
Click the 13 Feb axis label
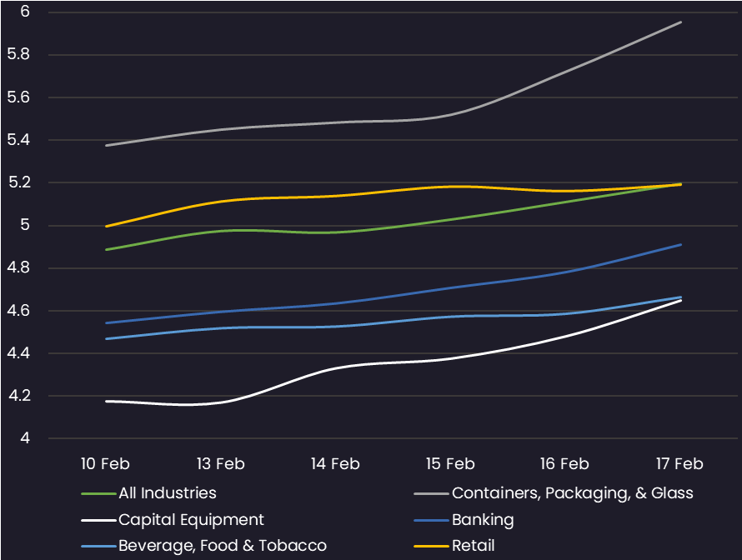[x=221, y=464]
